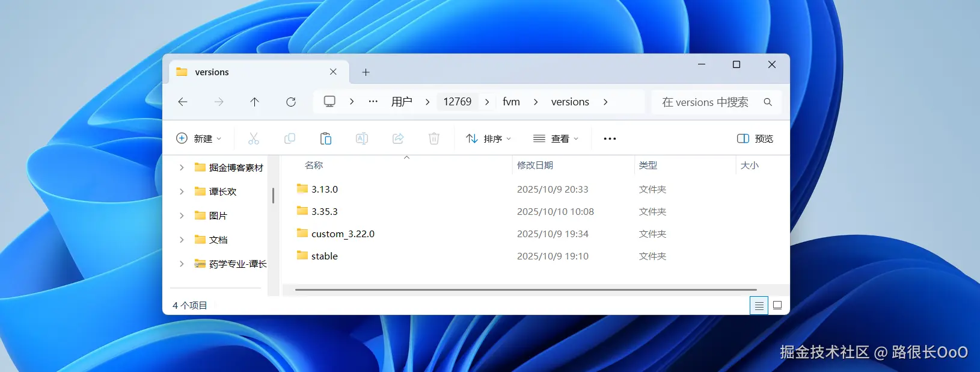
Task: Click date 2025/10/9 19:10
Action: 553,256
